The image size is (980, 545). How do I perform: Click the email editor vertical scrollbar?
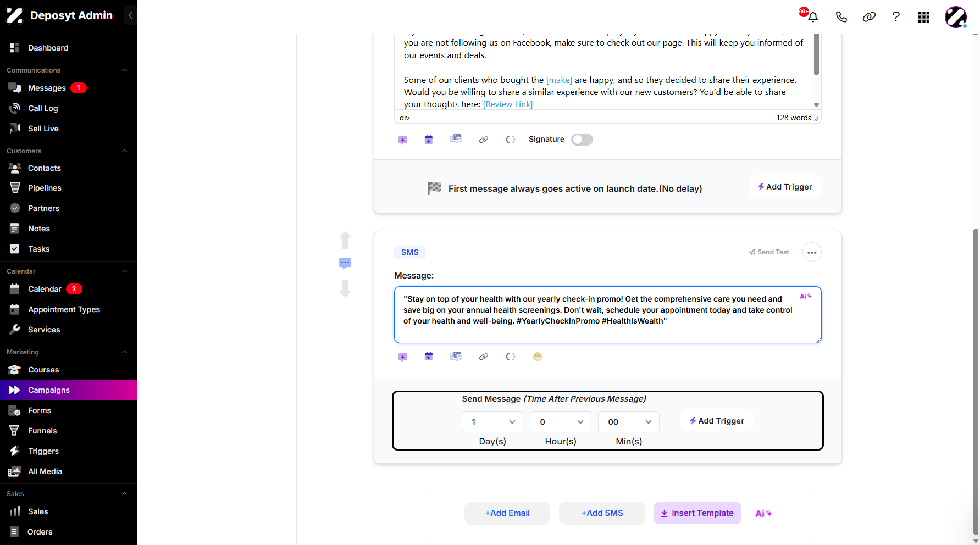pos(816,54)
